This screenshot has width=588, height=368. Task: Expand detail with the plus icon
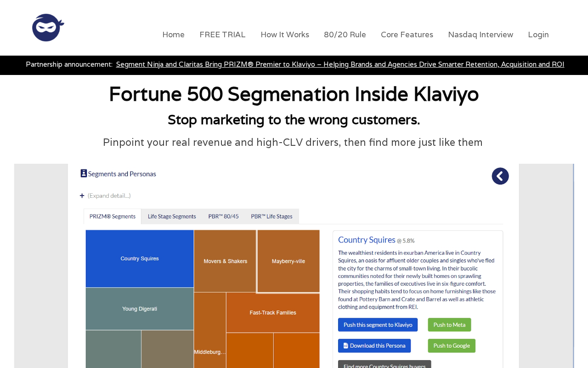click(x=82, y=195)
